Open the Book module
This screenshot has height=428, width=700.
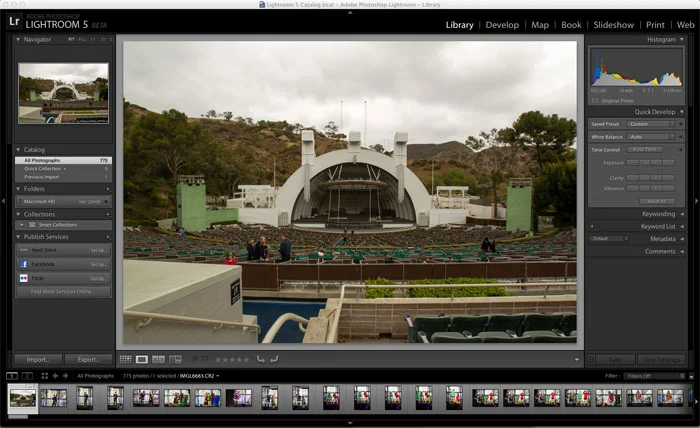pos(571,25)
